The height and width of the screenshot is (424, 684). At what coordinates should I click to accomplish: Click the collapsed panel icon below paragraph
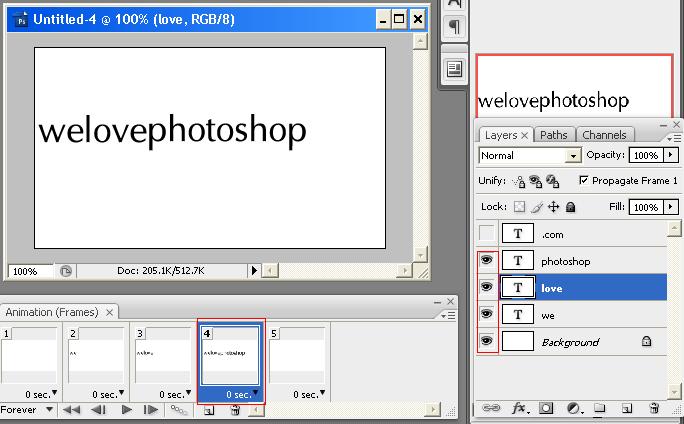tap(454, 69)
